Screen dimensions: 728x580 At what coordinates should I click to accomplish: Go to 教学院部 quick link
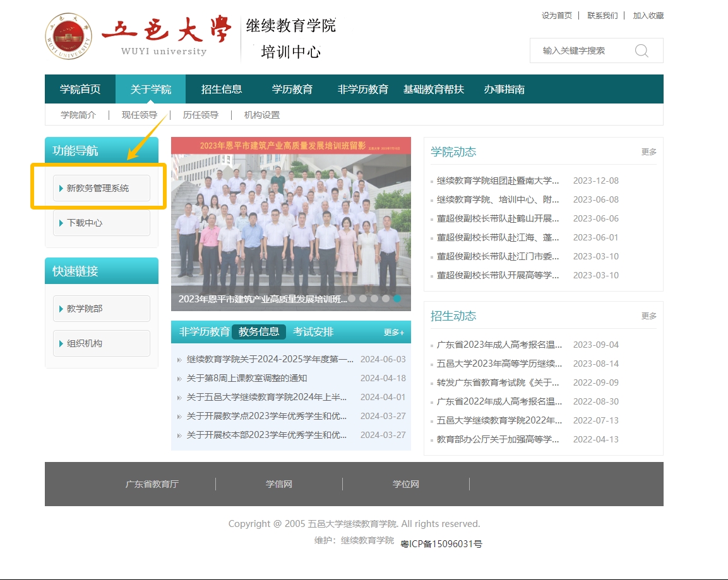pyautogui.click(x=102, y=309)
